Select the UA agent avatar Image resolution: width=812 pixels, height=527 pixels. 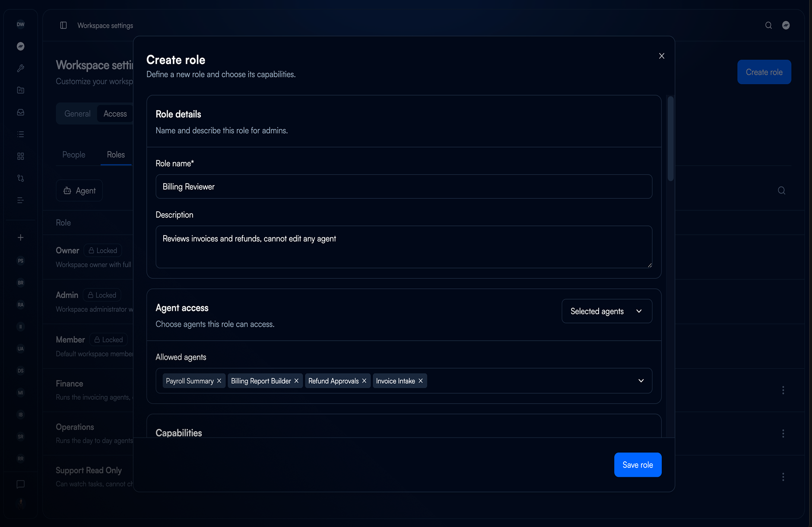pos(21,349)
